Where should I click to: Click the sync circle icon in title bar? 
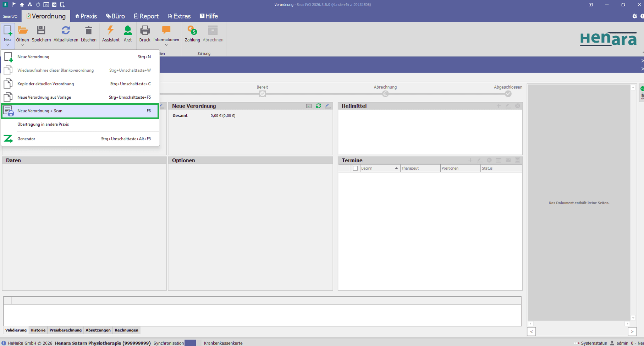click(x=38, y=5)
